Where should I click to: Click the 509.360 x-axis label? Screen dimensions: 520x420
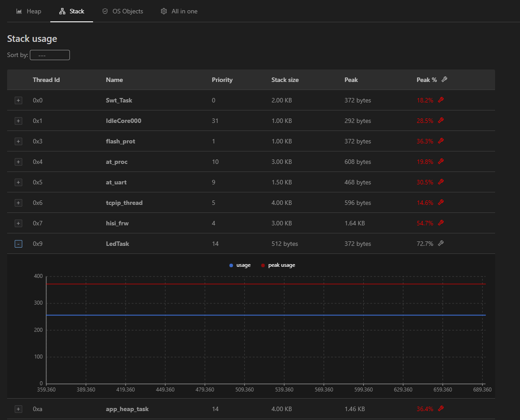tap(244, 389)
